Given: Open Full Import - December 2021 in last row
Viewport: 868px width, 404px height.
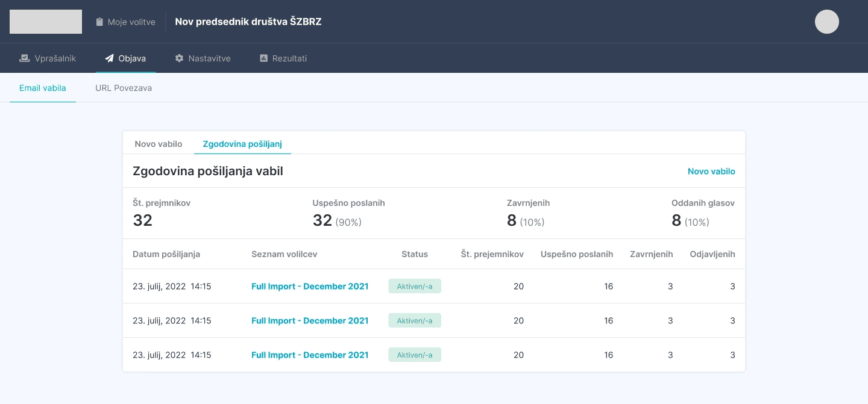Looking at the screenshot, I should pos(310,355).
